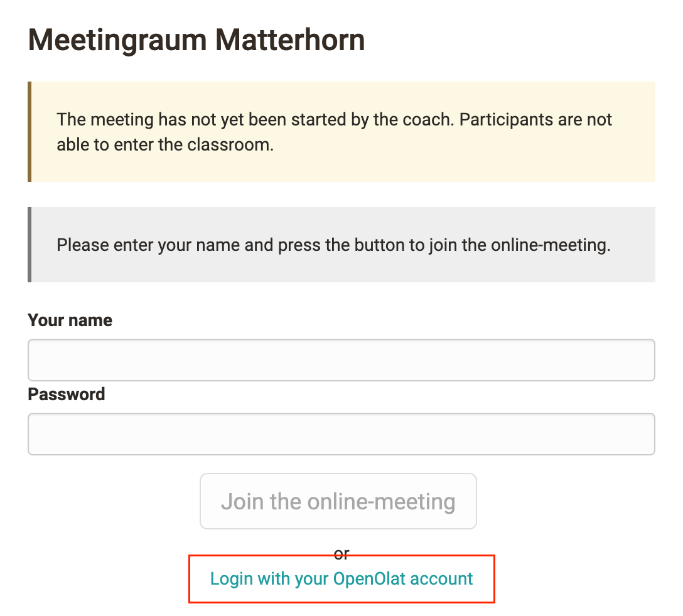Click the bold Your name label
The image size is (683, 616).
(x=70, y=321)
